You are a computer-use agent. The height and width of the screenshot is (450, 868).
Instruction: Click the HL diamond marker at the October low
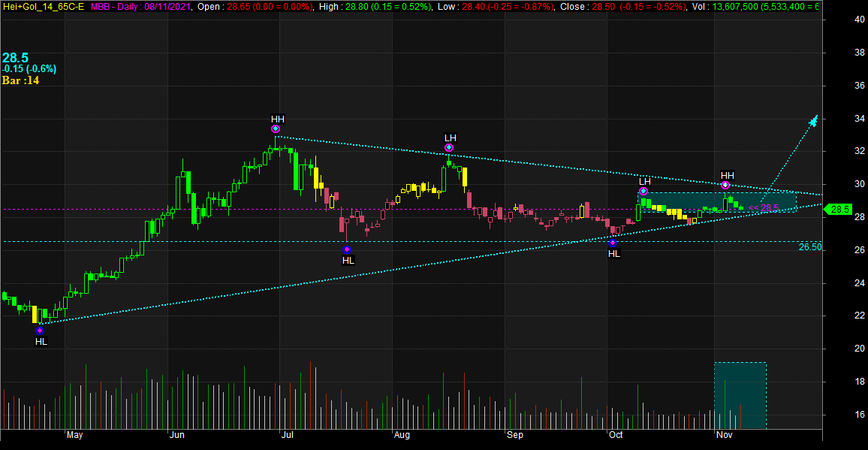(613, 243)
